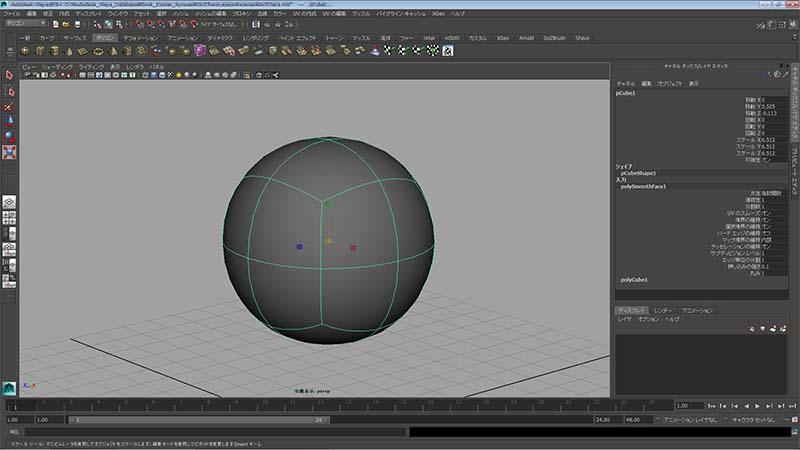Toggle viewport use all lights icon

click(x=179, y=75)
